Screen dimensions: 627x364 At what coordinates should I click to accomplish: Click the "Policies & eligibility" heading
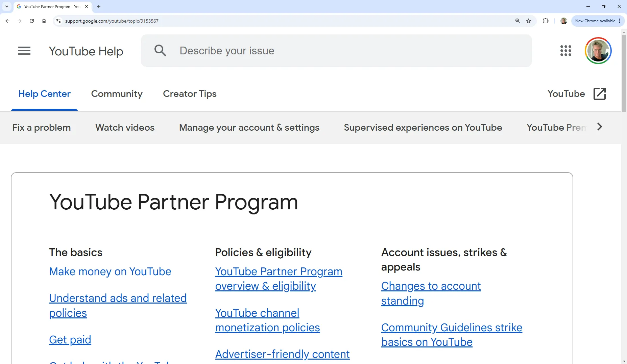tap(263, 253)
